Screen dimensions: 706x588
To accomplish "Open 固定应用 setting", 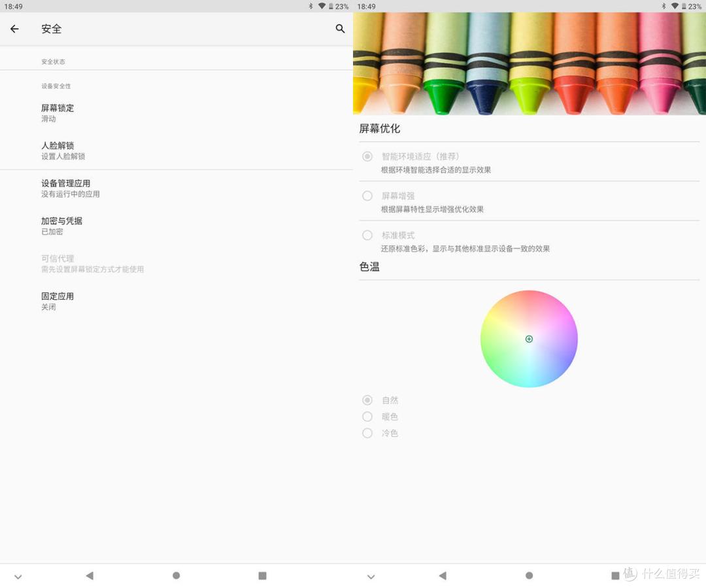I will 176,301.
